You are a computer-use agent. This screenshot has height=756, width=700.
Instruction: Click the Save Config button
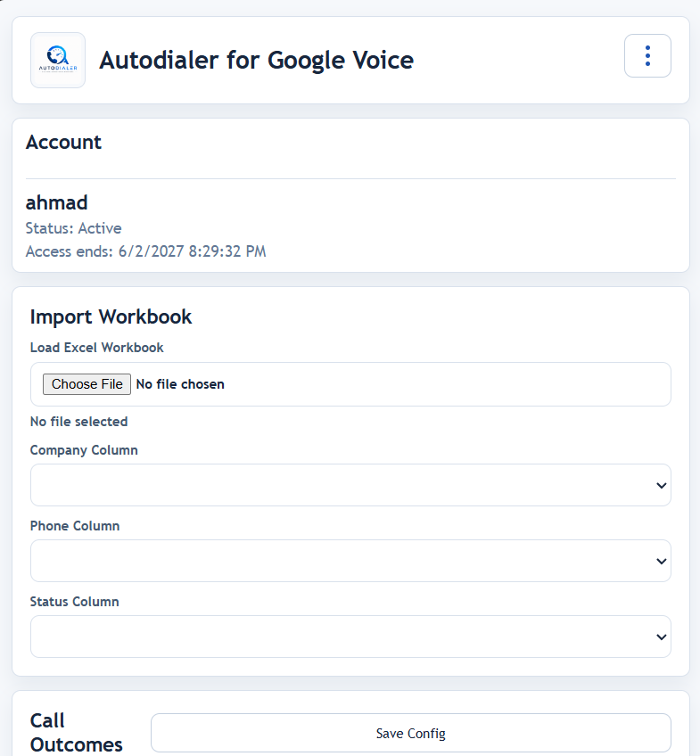pyautogui.click(x=411, y=733)
